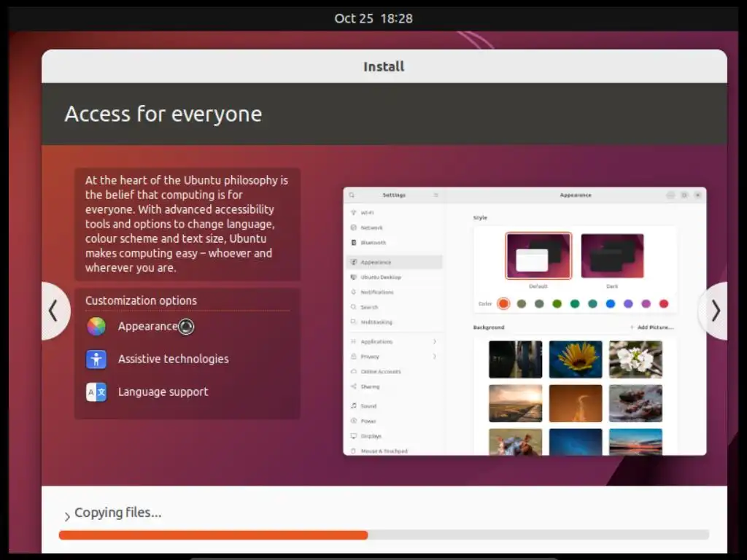Select Notifications in Settings preview sidebar
Screen dimensions: 747x560
(x=393, y=292)
